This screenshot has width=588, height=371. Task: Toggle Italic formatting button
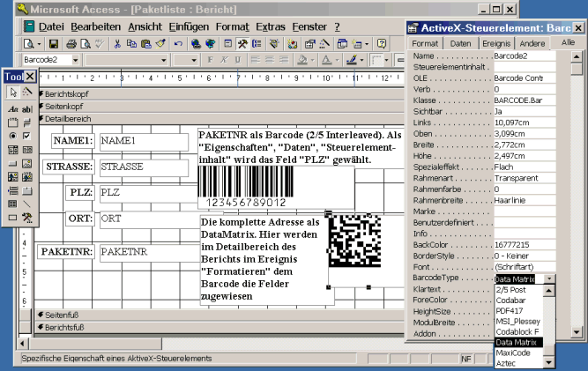pyautogui.click(x=224, y=60)
